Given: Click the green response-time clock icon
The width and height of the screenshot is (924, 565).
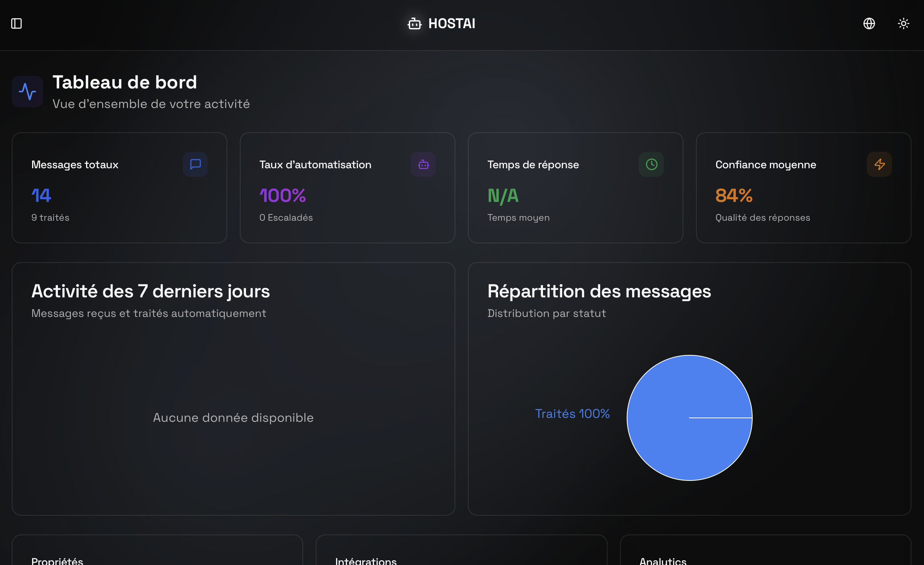Looking at the screenshot, I should (651, 164).
